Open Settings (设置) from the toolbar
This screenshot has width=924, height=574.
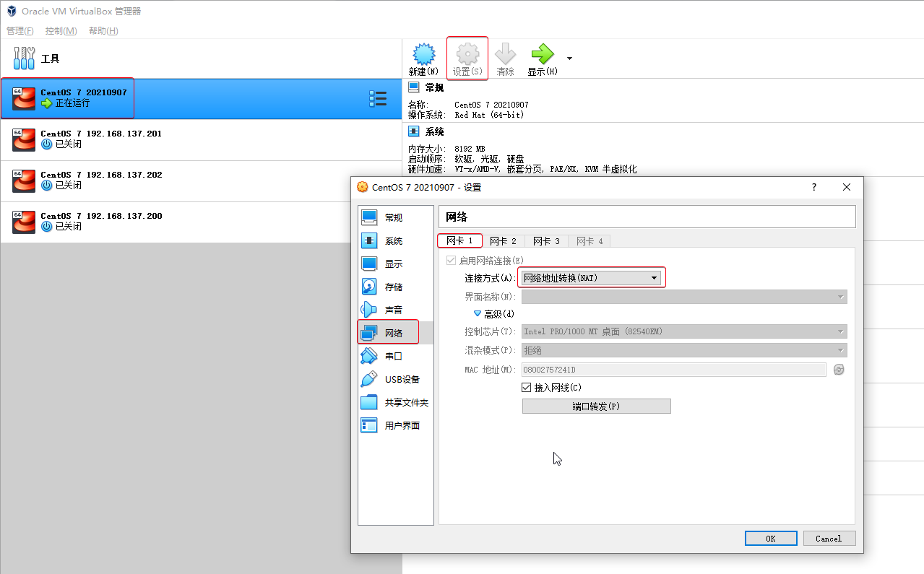[467, 59]
